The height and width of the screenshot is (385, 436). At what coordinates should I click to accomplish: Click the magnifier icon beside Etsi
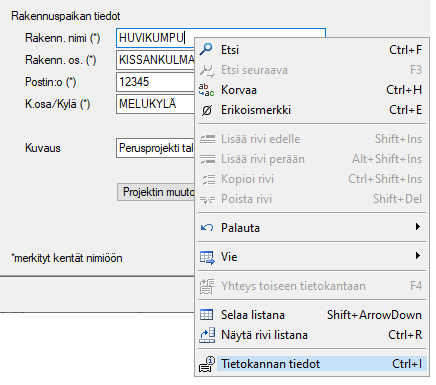click(206, 50)
